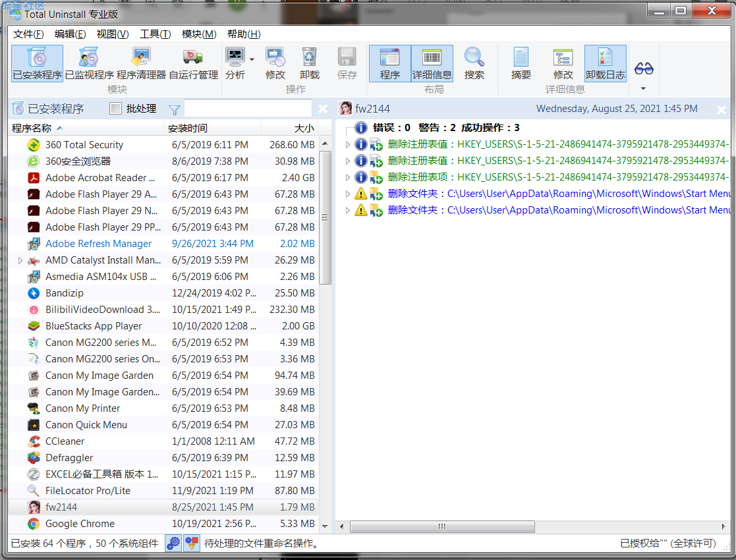Viewport: 736px width, 560px height.
Task: Click the FileLocator Pro/Lite magnifier icon
Action: point(34,491)
